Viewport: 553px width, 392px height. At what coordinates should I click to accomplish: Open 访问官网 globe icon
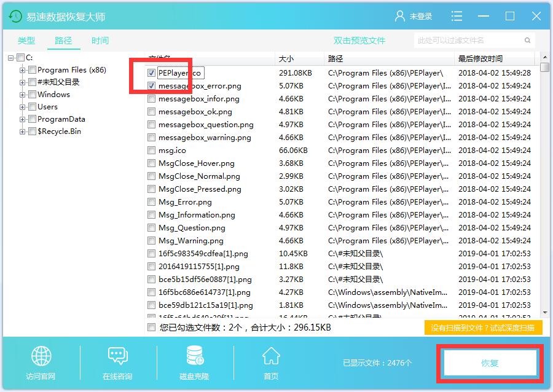[41, 356]
